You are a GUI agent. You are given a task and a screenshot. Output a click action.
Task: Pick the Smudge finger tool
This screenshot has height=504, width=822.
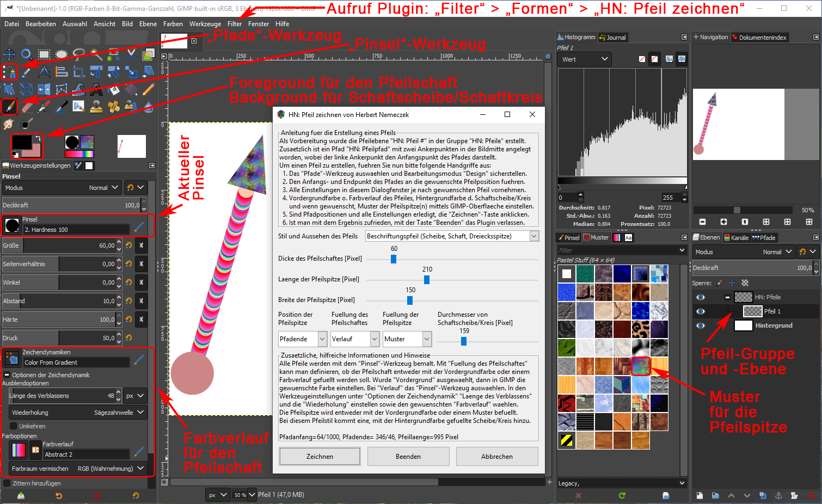click(9, 124)
